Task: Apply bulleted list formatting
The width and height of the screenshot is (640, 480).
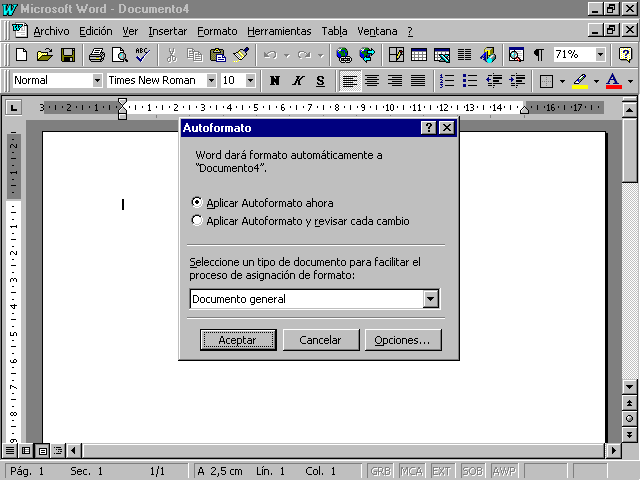Action: click(x=470, y=81)
